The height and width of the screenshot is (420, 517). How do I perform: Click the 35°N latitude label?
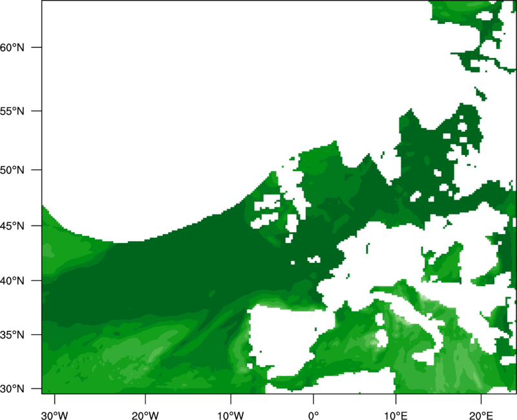[12, 335]
